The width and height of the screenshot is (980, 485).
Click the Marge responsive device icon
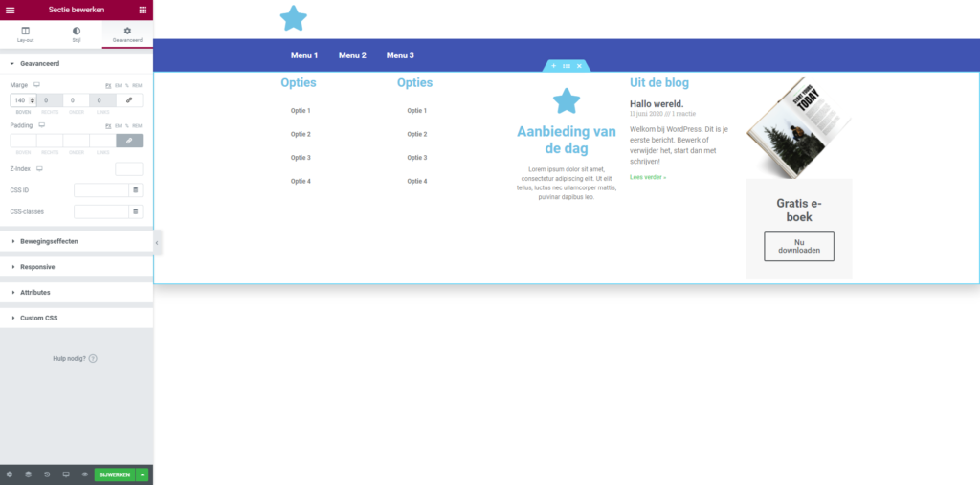click(x=37, y=84)
